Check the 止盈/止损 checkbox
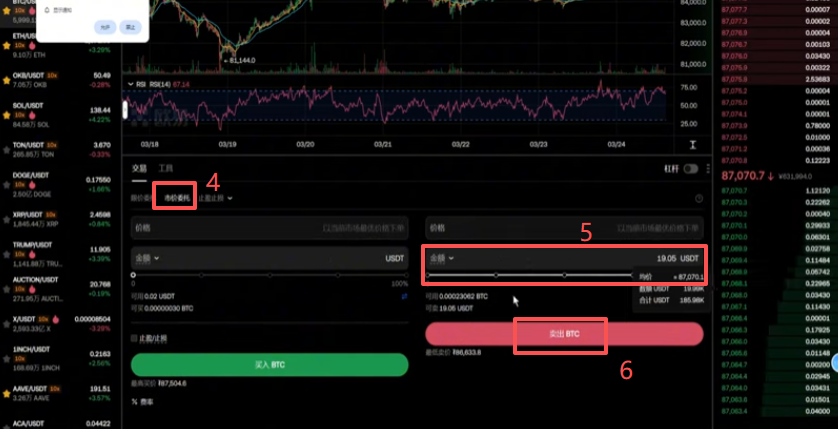The image size is (838, 429). (x=134, y=339)
